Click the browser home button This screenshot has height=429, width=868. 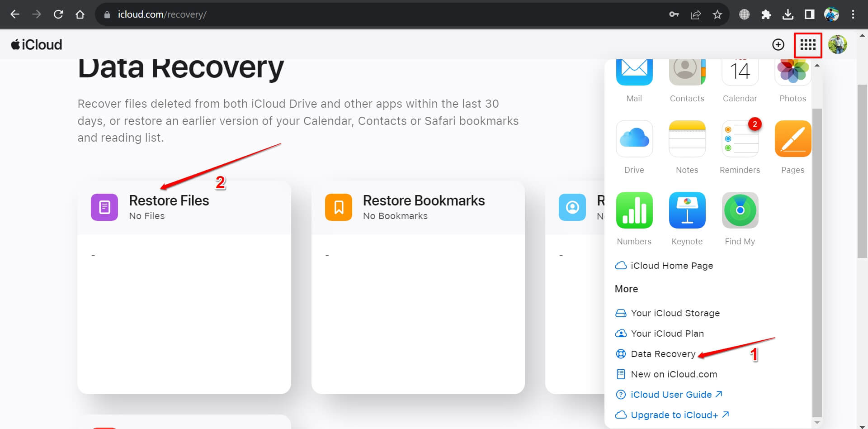(80, 14)
